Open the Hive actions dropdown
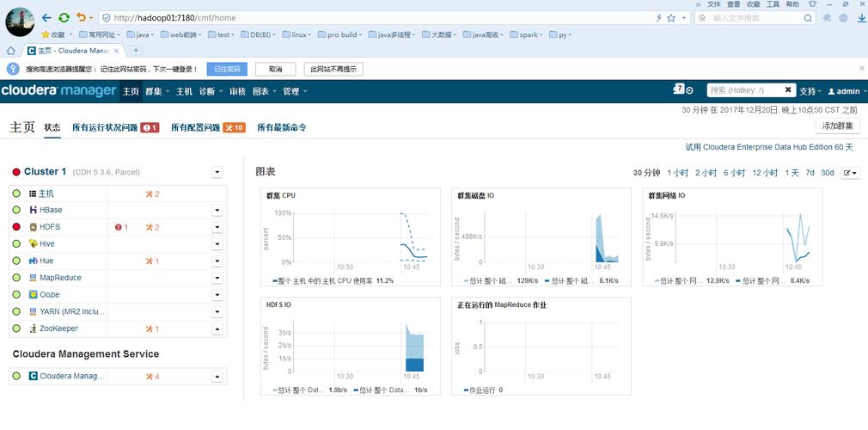The width and height of the screenshot is (868, 430). pos(217,244)
